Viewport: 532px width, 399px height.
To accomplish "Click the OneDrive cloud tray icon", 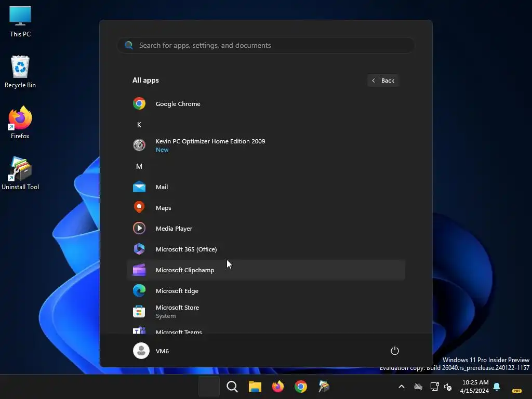I will [418, 387].
